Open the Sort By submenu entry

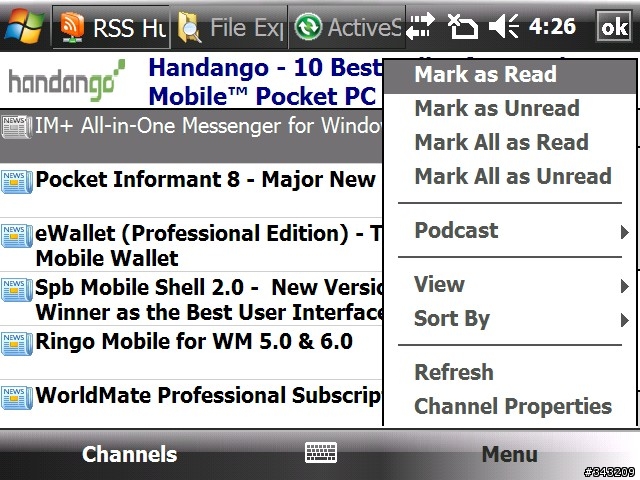click(510, 319)
